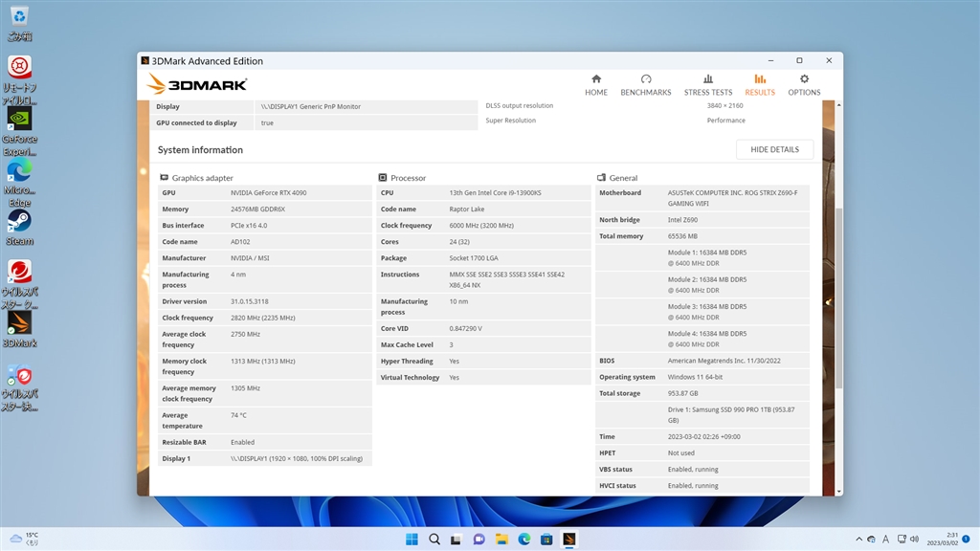Click the HIDE DETAILS button

774,150
